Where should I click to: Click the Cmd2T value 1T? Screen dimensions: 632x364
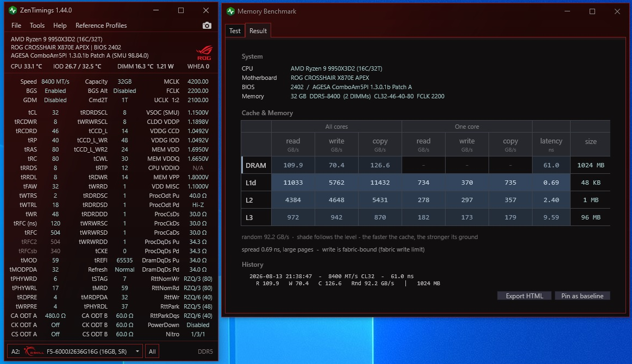(124, 100)
